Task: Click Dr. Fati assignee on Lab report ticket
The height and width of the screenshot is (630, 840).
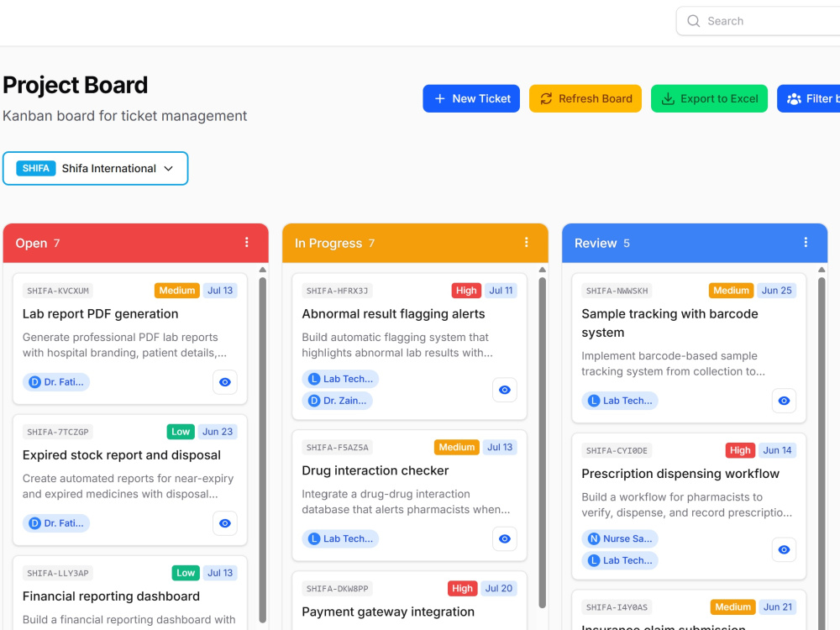Action: coord(56,382)
